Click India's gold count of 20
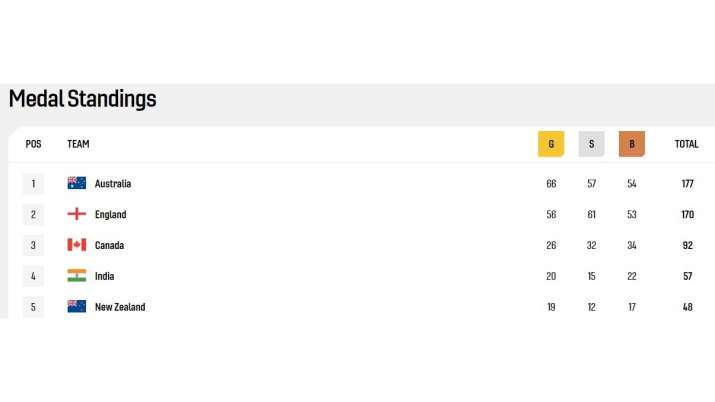The width and height of the screenshot is (715, 402). tap(551, 276)
